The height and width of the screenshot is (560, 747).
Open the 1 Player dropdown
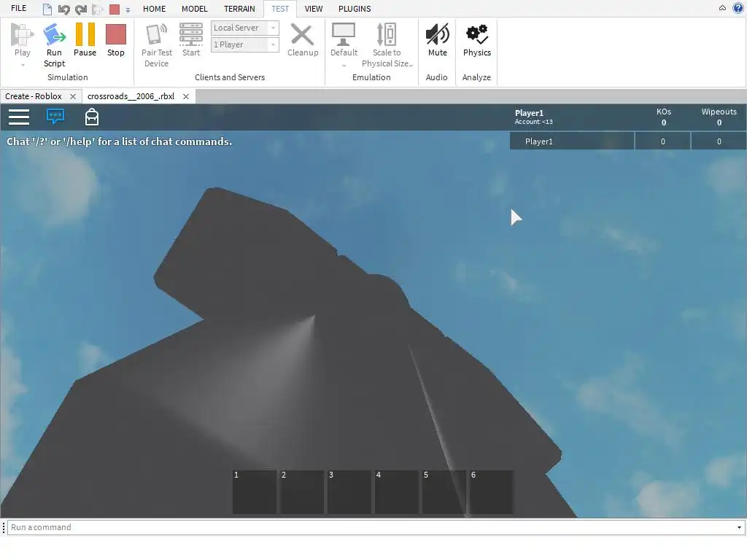(x=245, y=44)
